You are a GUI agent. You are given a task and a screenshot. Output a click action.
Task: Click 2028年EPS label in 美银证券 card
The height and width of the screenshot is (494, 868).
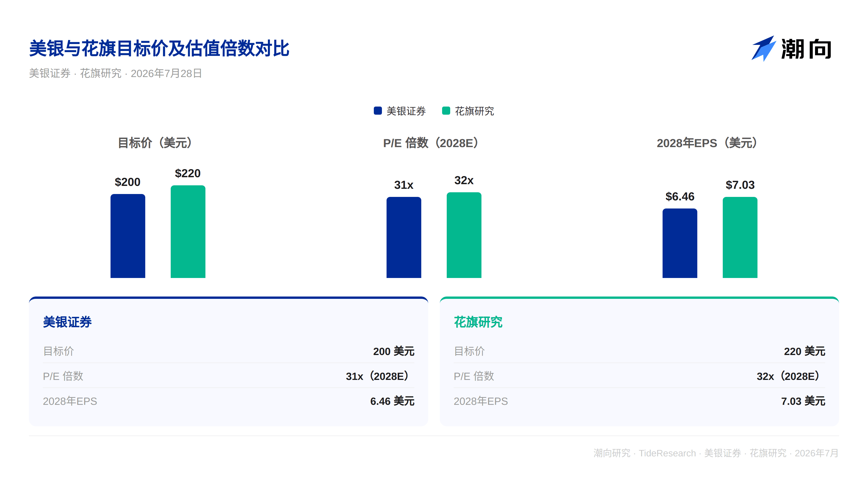click(70, 401)
